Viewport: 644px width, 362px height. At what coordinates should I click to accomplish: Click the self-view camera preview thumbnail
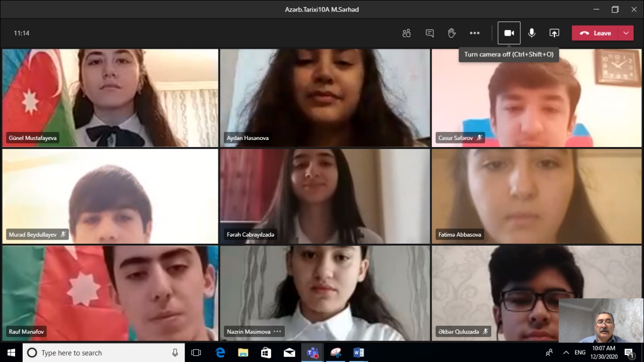click(x=601, y=320)
